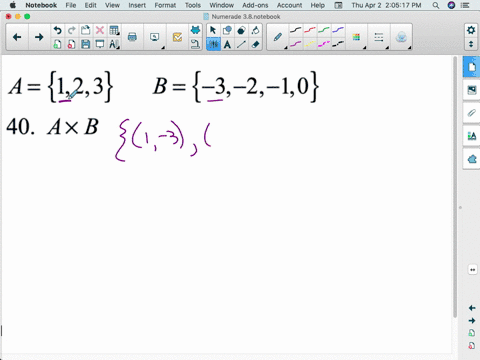Go to the next page with the sidebar's right arrow
The width and height of the screenshot is (480, 360).
(472, 321)
